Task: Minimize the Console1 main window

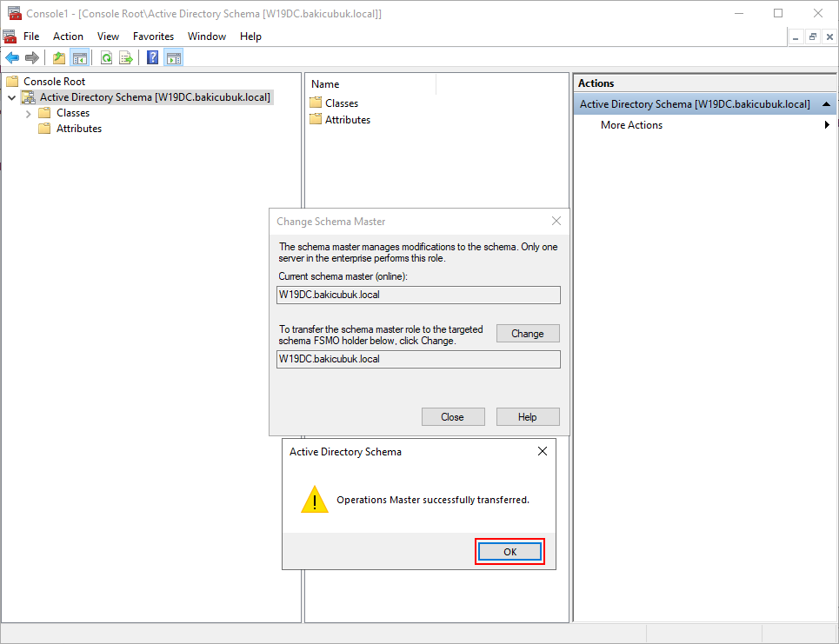Action: pyautogui.click(x=739, y=13)
